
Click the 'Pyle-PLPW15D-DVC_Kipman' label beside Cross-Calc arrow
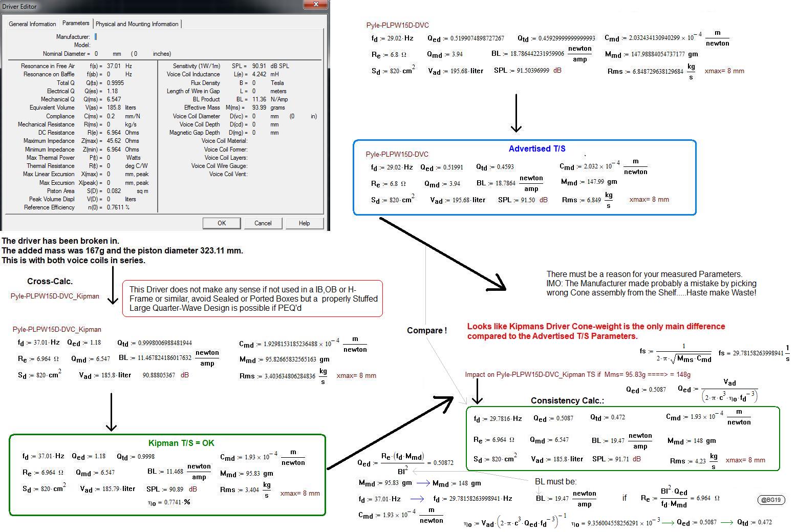(55, 296)
